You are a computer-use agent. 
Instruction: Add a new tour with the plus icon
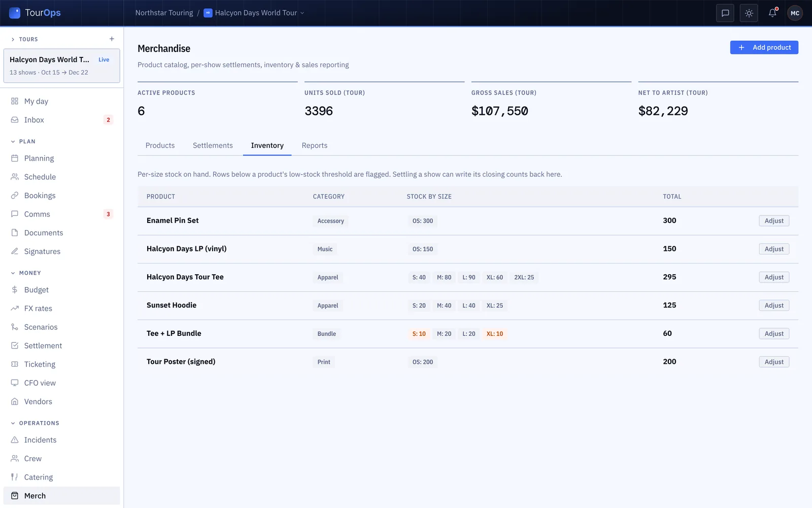click(112, 39)
